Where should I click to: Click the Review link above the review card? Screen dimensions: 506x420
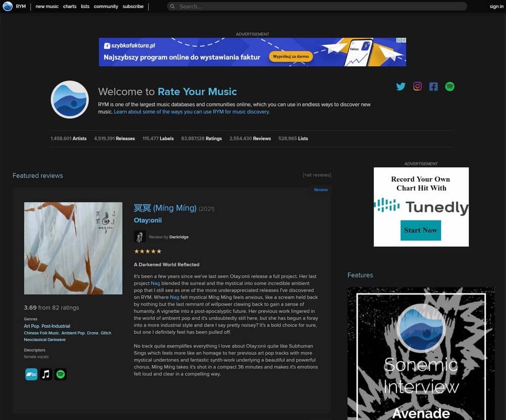tap(321, 190)
